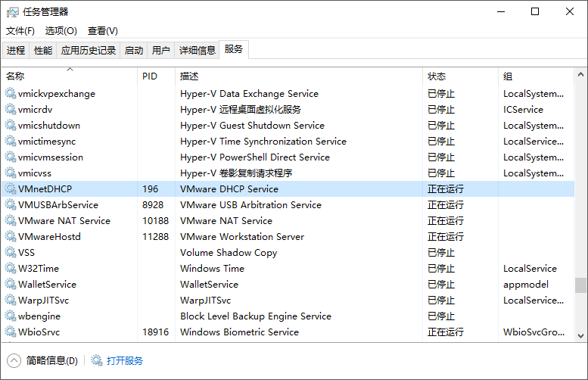Image resolution: width=588 pixels, height=380 pixels.
Task: Click the Task Manager title bar icon
Action: 12,12
